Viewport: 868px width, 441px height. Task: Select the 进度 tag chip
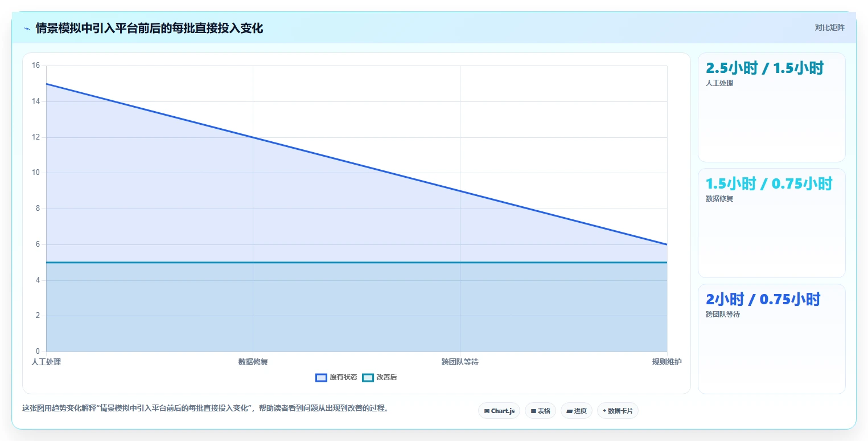[576, 411]
